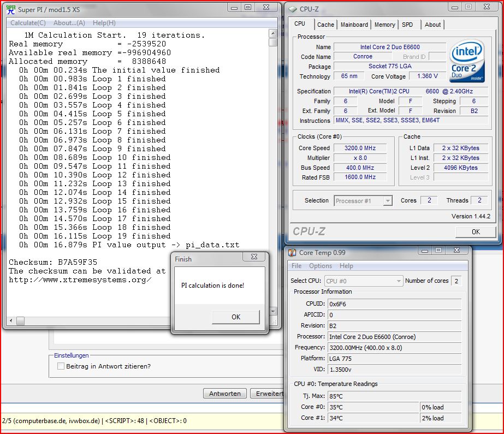Click the Super PI title bar icon

coord(11,10)
